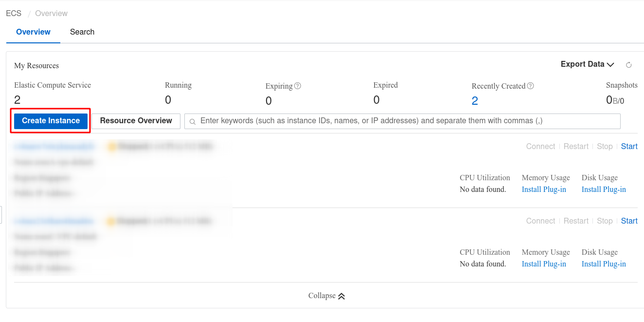Switch to the Overview tab
This screenshot has width=644, height=322.
pyautogui.click(x=33, y=32)
